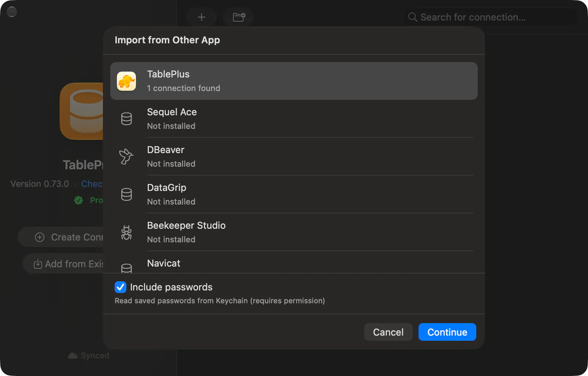Click the large database app logo
The image size is (588, 376).
coord(82,111)
